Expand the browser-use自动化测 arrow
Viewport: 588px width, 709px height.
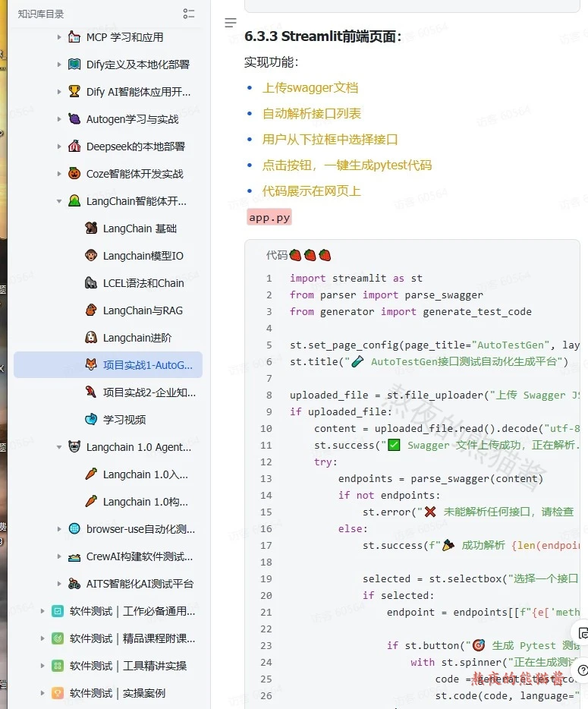coord(58,529)
